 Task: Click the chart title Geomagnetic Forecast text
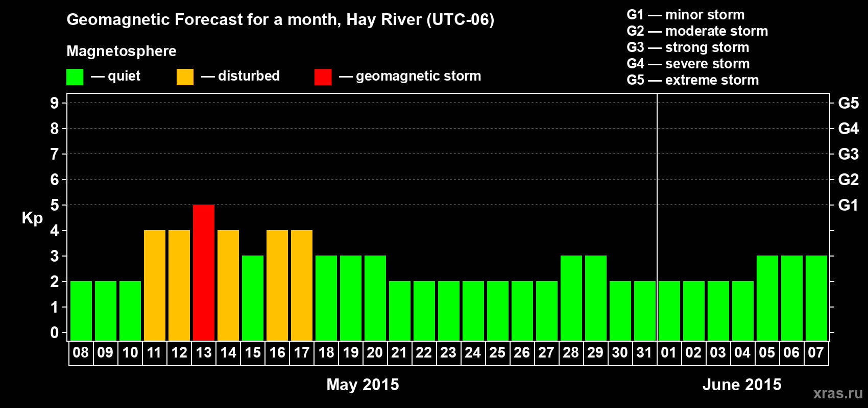pos(280,20)
